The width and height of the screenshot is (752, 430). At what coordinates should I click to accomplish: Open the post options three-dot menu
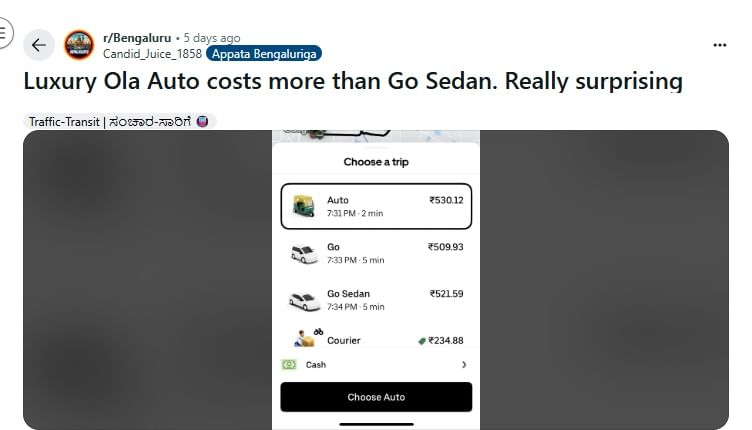coord(719,45)
